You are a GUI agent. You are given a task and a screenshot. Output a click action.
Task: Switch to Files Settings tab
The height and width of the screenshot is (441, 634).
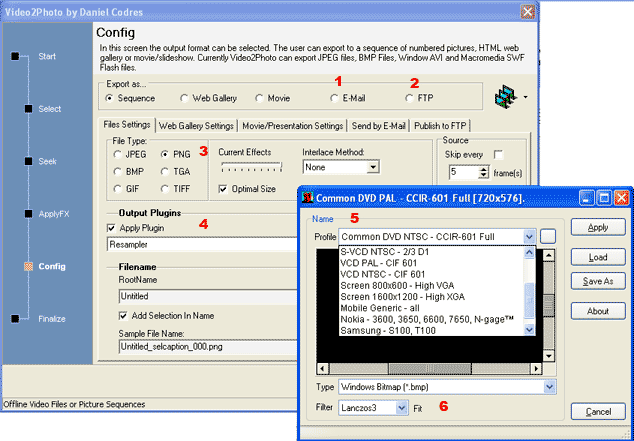[x=127, y=125]
